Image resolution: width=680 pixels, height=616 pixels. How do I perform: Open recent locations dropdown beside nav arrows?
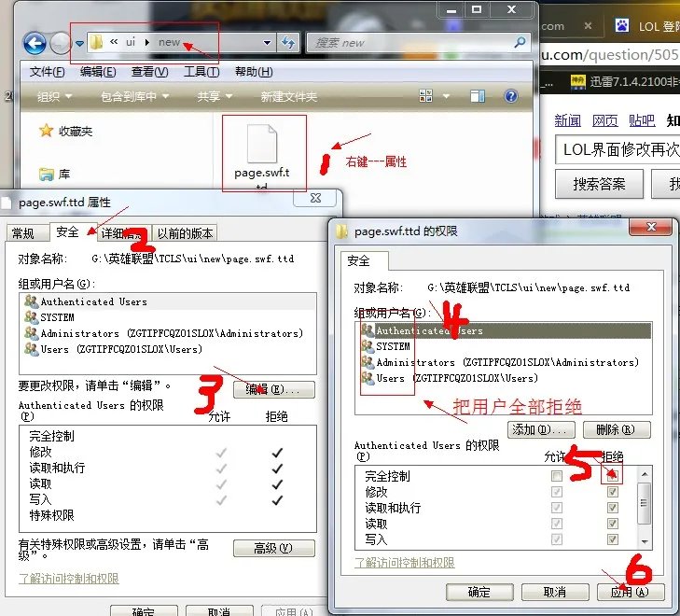tap(79, 43)
